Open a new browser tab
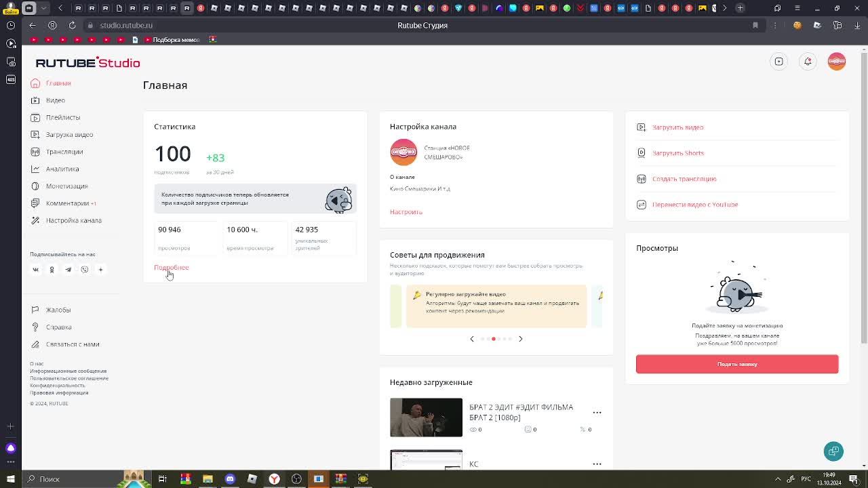The height and width of the screenshot is (488, 868). tap(740, 8)
